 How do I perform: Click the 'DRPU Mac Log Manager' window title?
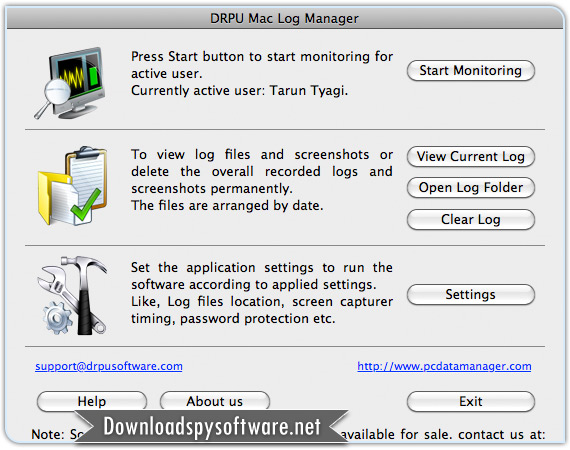click(x=284, y=18)
